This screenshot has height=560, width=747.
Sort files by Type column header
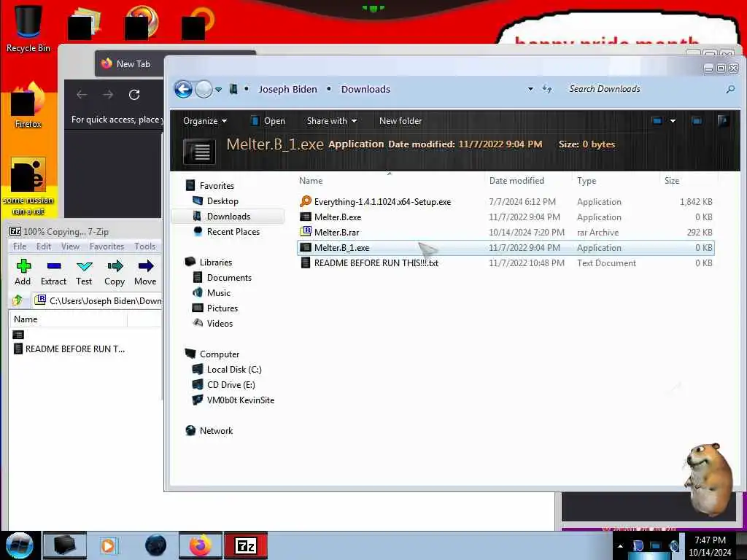pos(616,181)
